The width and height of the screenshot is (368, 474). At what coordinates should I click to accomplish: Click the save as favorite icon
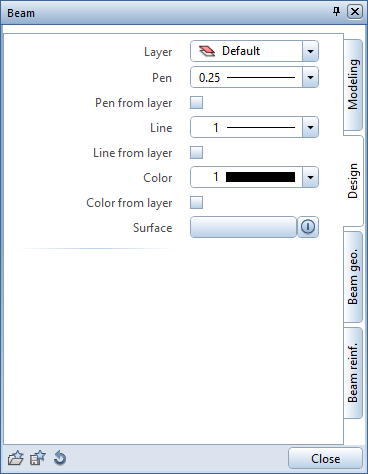pyautogui.click(x=38, y=458)
